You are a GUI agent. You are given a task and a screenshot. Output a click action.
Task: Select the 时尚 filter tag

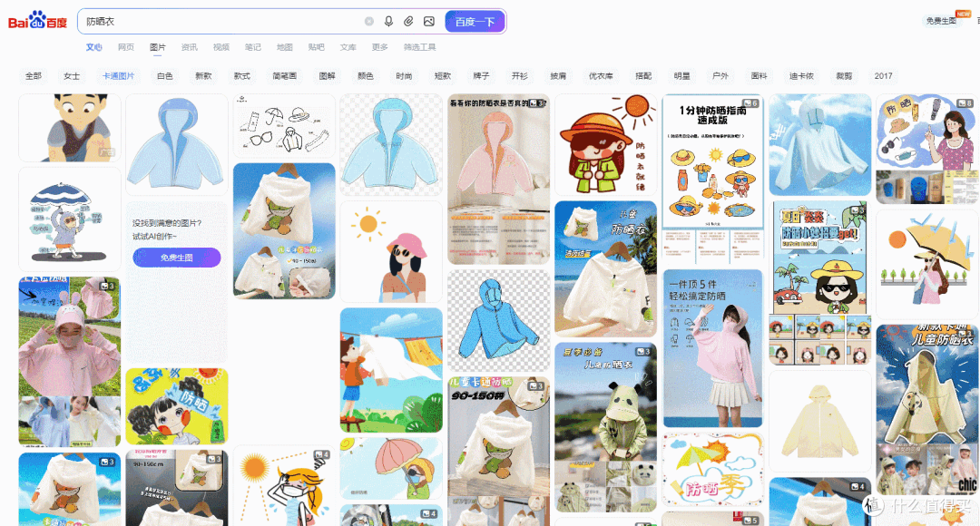point(404,75)
